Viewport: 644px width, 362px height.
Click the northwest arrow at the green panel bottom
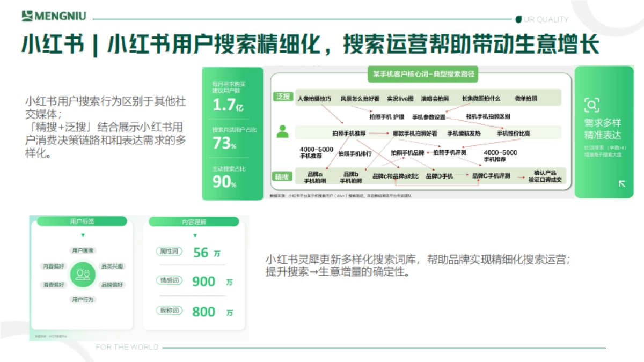pyautogui.click(x=621, y=183)
